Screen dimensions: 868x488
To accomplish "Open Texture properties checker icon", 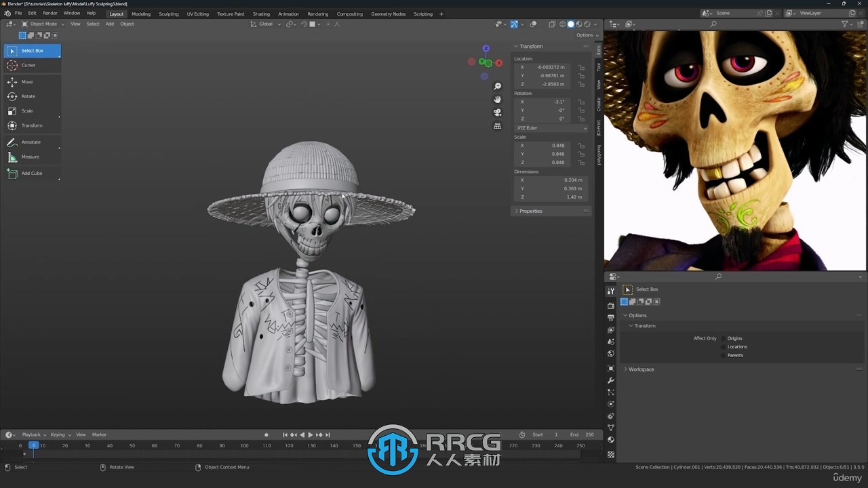I will pyautogui.click(x=611, y=455).
